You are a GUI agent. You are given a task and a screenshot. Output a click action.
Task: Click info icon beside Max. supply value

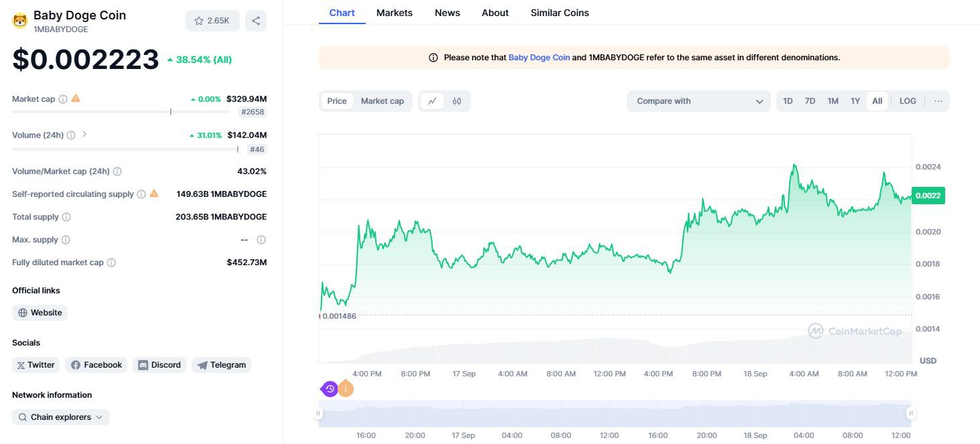261,240
